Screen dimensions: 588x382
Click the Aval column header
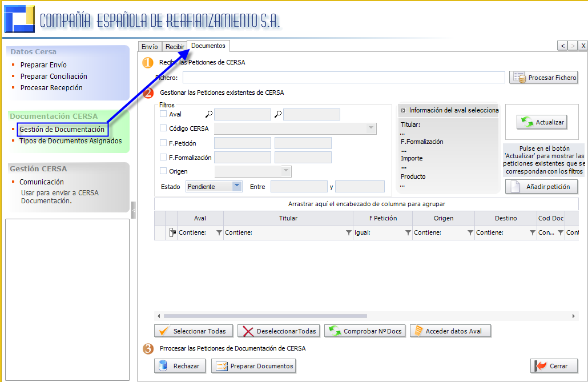click(200, 218)
